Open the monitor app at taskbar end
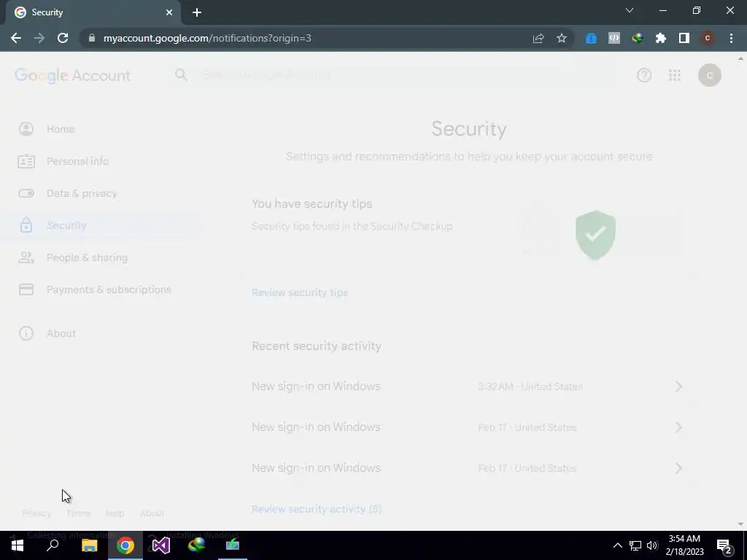The width and height of the screenshot is (747, 560). point(233,545)
